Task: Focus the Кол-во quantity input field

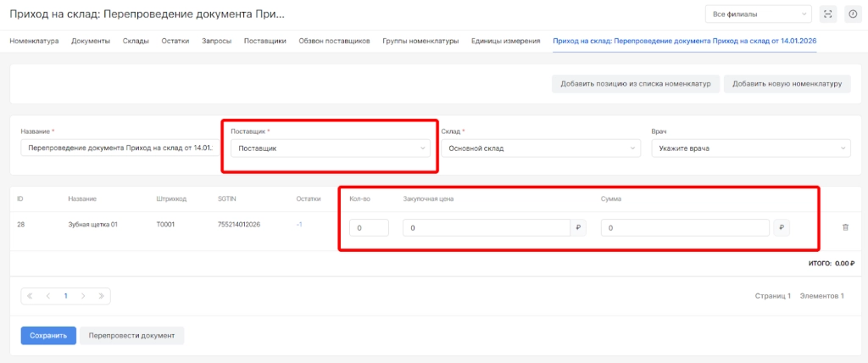Action: (369, 227)
